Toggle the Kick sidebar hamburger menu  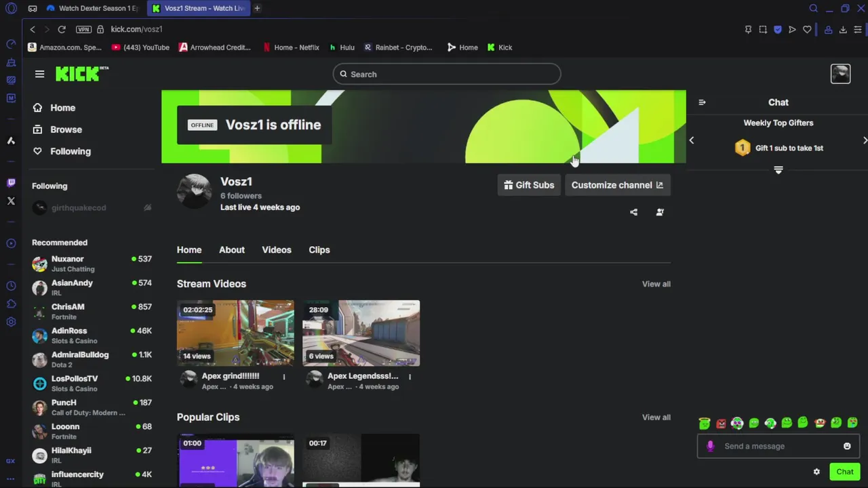coord(39,74)
